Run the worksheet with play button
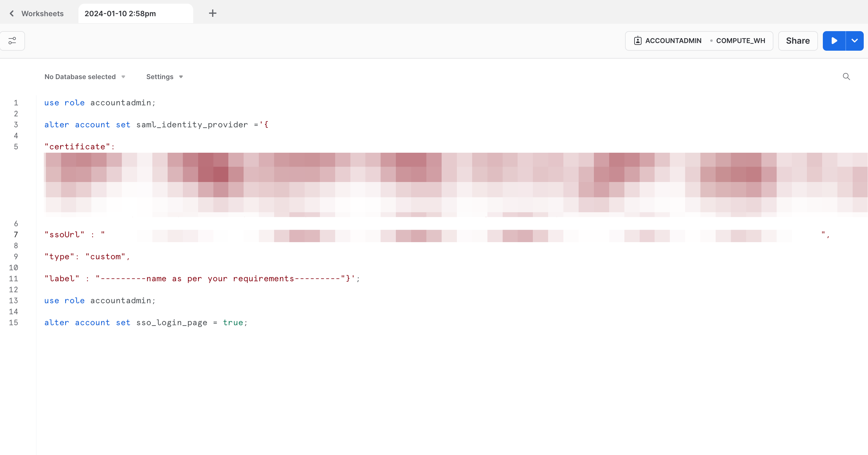 [834, 41]
